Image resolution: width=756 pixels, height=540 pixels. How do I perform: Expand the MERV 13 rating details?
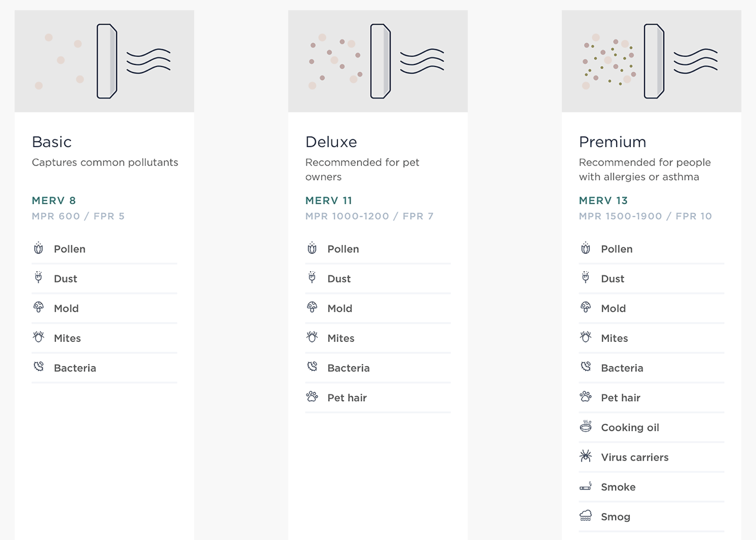[603, 201]
